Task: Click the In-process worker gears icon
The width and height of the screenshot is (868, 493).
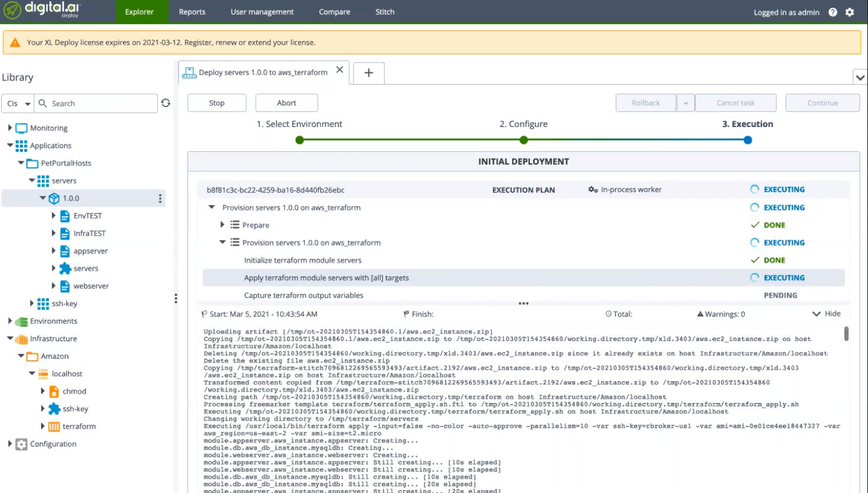Action: click(x=593, y=189)
